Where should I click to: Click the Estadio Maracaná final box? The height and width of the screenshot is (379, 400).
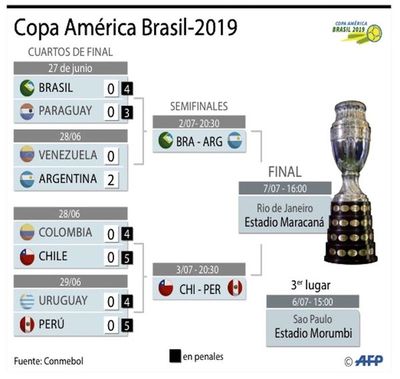click(284, 214)
